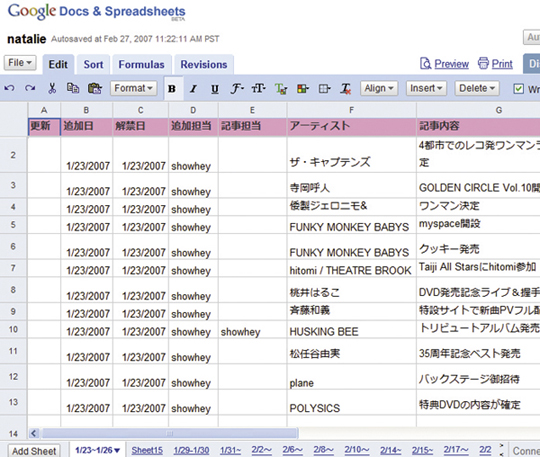Open the File dropdown menu
Viewport: 540px width, 457px height.
click(20, 63)
